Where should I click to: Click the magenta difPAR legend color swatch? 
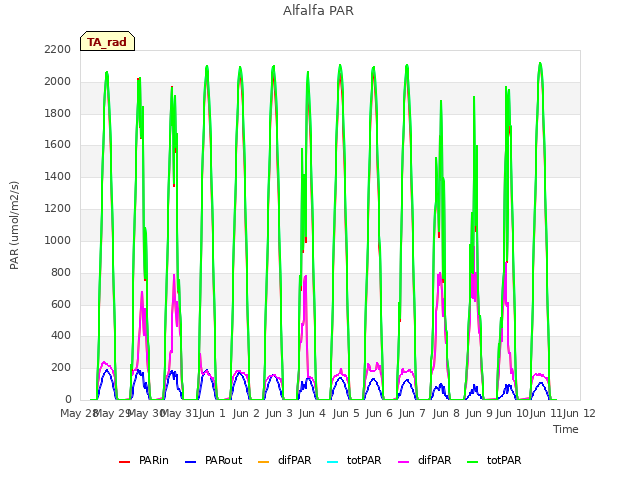pyautogui.click(x=403, y=462)
